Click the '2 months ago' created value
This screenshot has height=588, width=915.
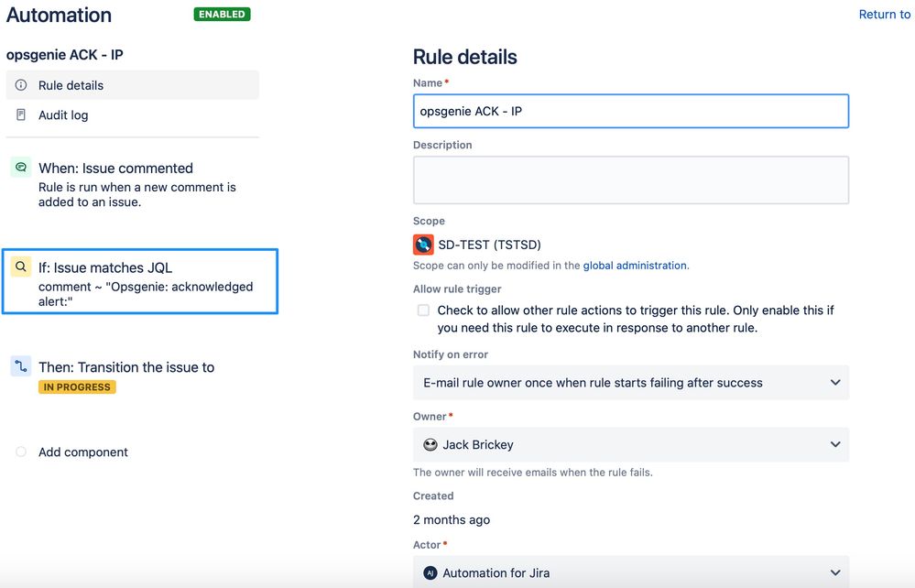point(451,519)
